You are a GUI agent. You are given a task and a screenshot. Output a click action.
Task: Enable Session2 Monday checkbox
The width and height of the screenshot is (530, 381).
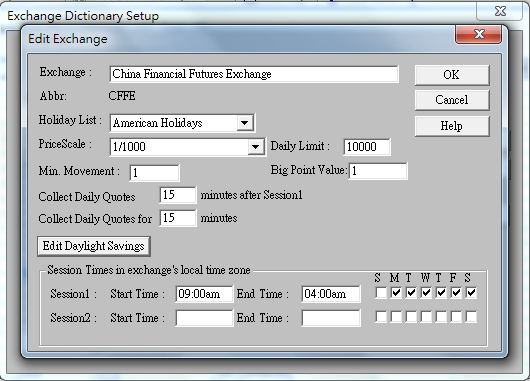coord(396,317)
